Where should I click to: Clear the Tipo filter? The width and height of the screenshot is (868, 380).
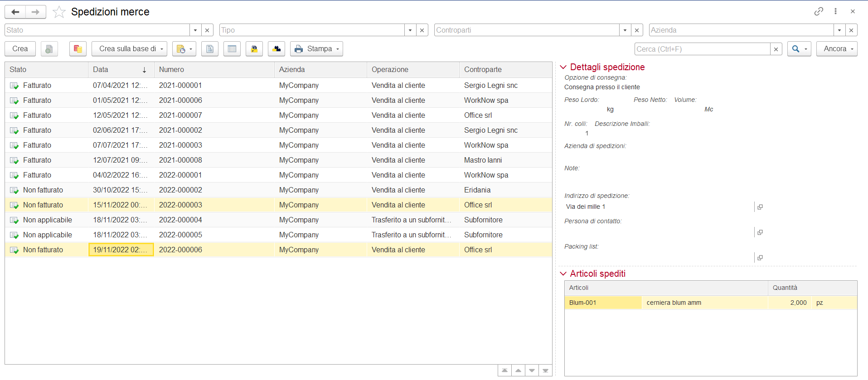(x=422, y=30)
